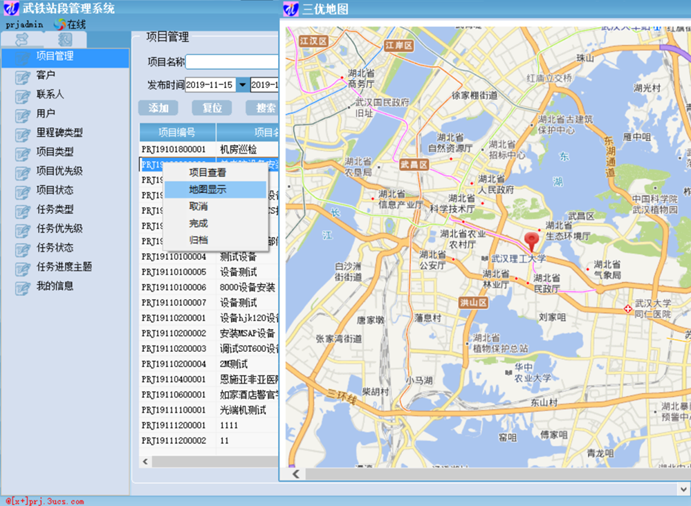This screenshot has height=506, width=691.
Task: Click the 项目管理 sidebar icon
Action: click(22, 58)
